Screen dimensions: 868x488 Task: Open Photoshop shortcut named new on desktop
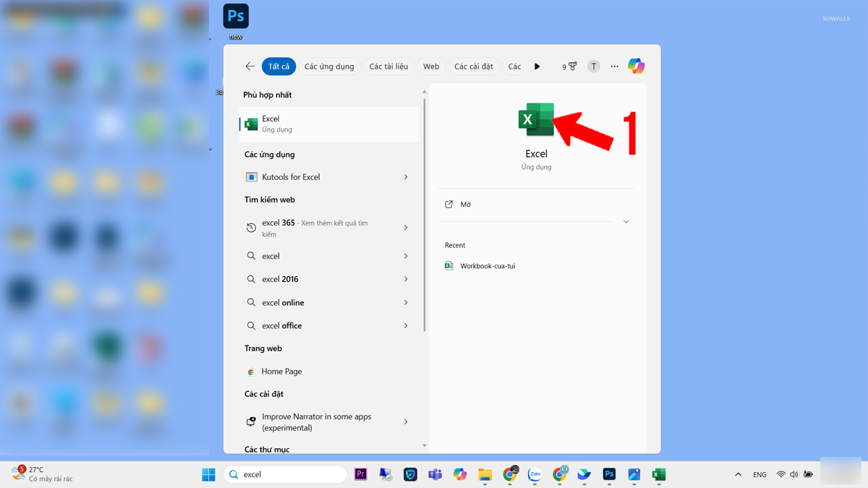[x=236, y=21]
